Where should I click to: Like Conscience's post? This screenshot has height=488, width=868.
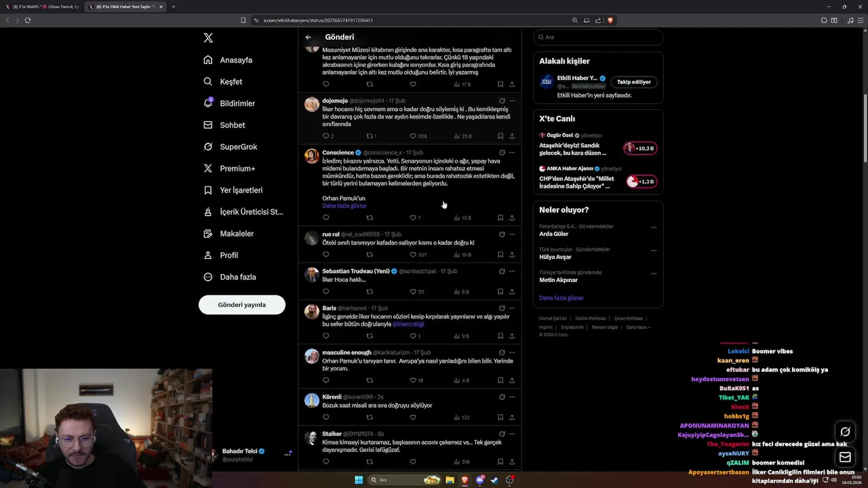point(413,218)
